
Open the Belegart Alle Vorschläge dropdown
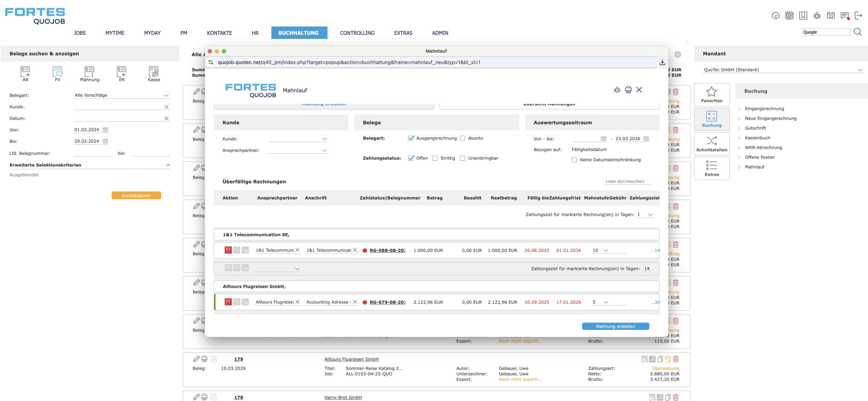point(121,95)
